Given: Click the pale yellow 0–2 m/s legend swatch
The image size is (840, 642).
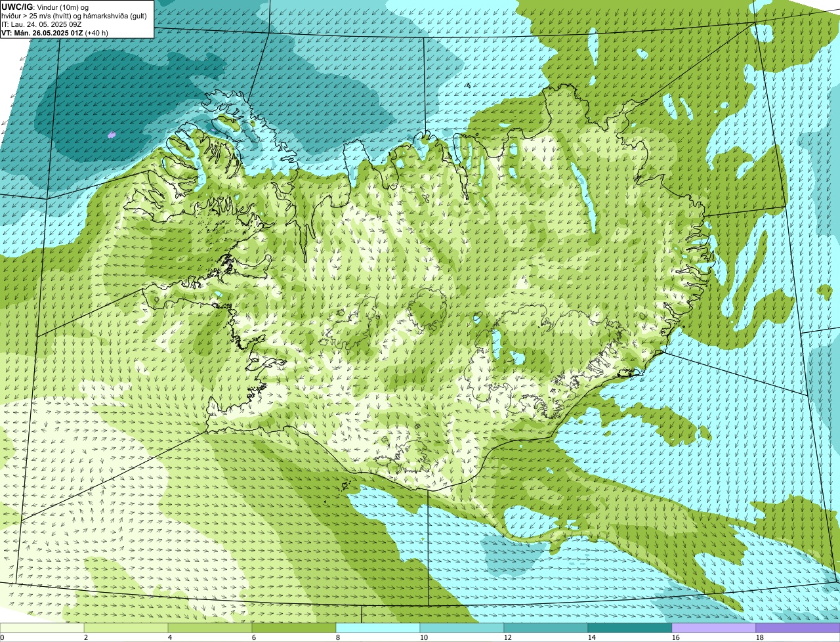Looking at the screenshot, I should coord(42,628).
